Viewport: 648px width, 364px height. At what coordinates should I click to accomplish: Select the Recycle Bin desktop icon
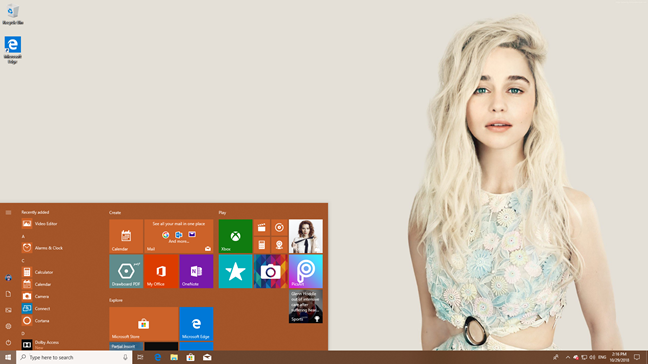click(13, 14)
